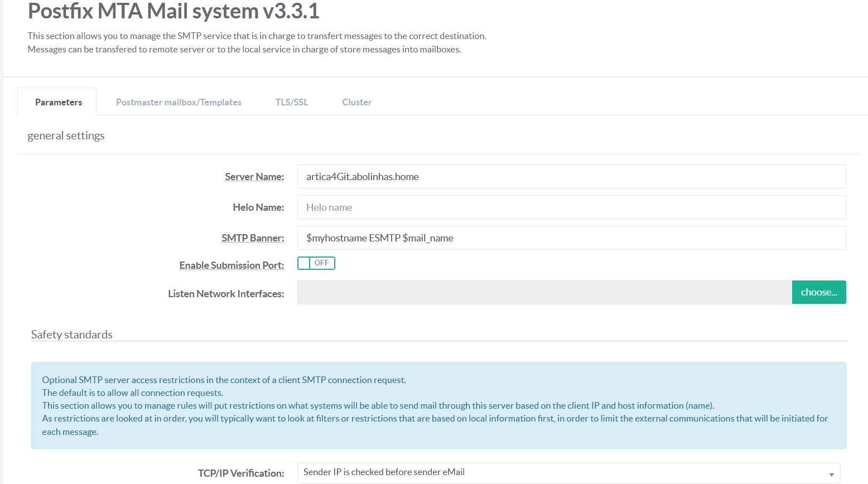
Task: Click the SMTP Banner label
Action: point(253,238)
